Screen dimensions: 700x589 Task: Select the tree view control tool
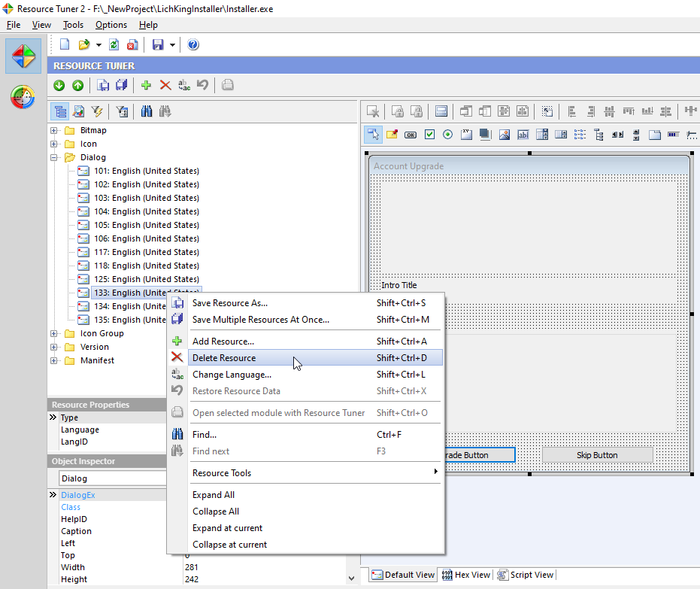[x=598, y=135]
